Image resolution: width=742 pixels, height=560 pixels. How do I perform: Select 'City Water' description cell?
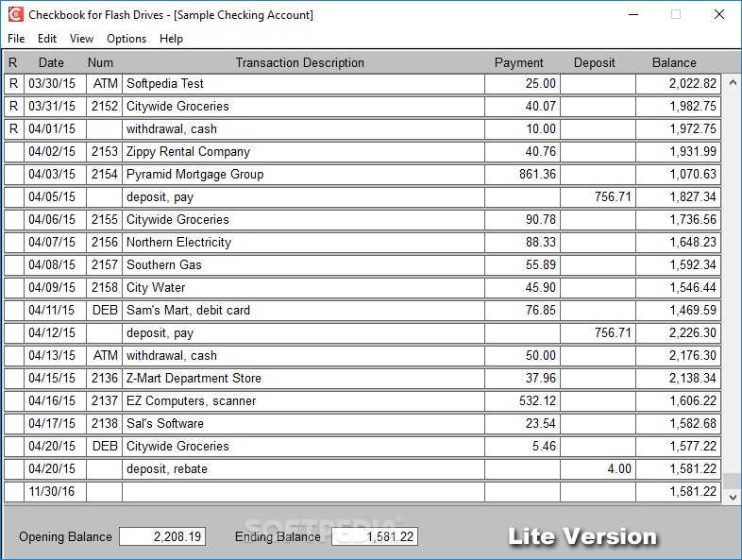(303, 288)
